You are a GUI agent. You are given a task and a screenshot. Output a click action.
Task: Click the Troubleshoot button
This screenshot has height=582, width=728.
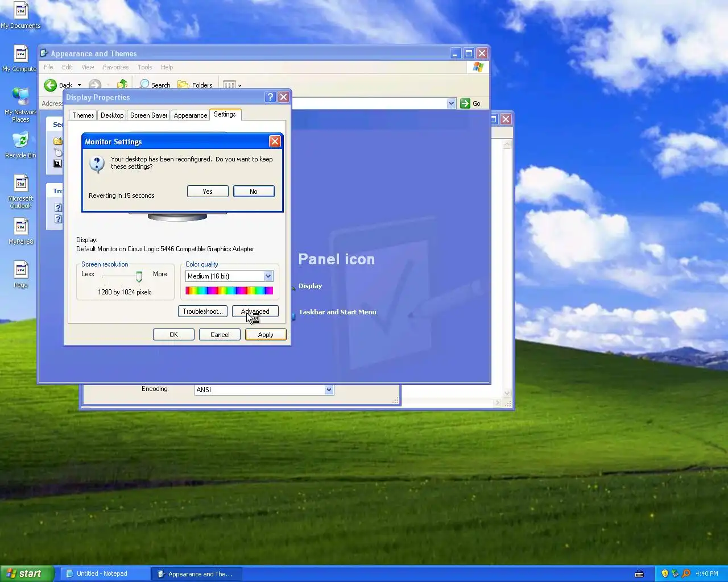click(202, 311)
